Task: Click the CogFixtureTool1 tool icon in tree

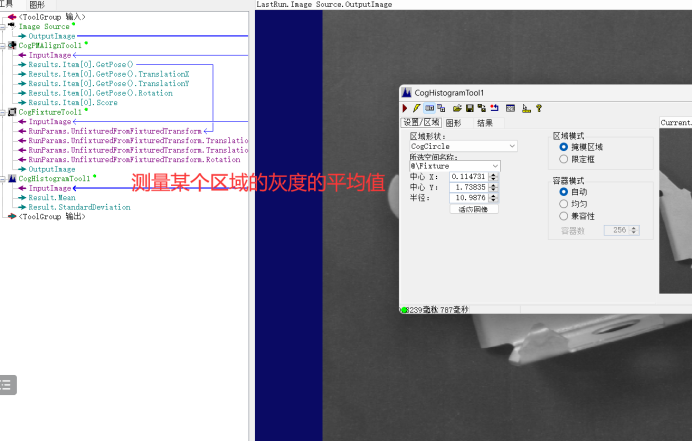Action: 12,112
